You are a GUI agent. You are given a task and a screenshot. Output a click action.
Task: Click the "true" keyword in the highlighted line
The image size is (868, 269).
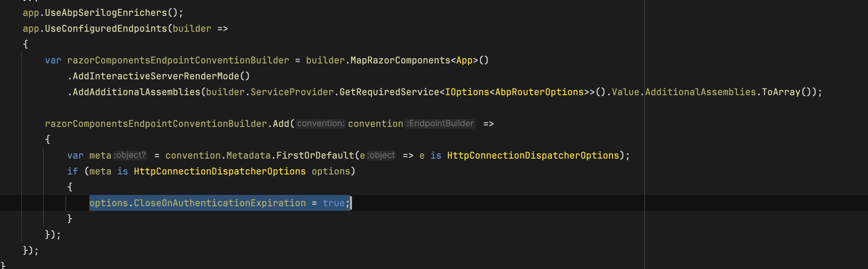[x=333, y=203]
